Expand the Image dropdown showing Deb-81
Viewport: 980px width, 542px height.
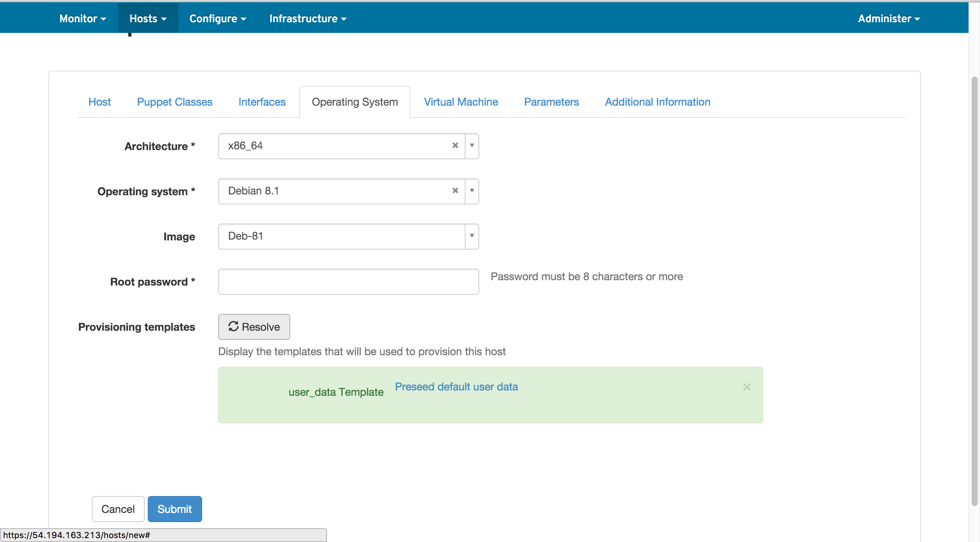472,236
